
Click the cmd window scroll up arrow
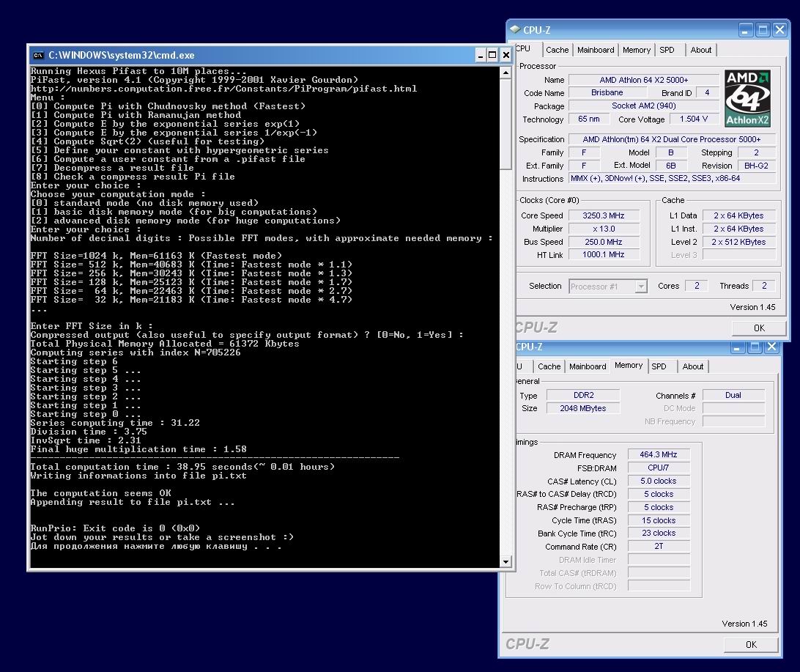(505, 73)
